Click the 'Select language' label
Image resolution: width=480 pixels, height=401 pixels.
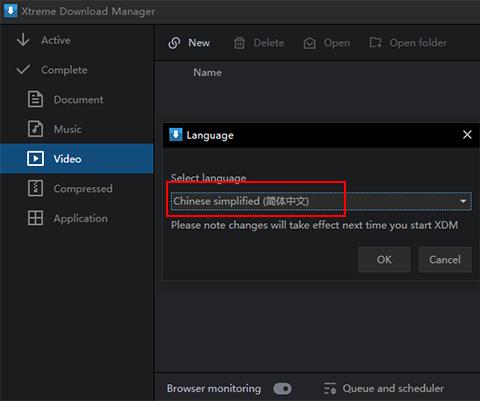click(209, 178)
